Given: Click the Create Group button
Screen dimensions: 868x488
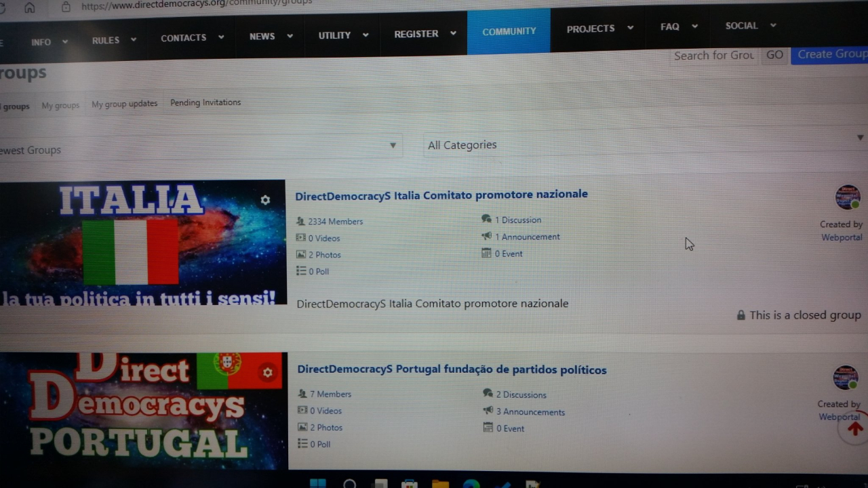Looking at the screenshot, I should pos(831,54).
